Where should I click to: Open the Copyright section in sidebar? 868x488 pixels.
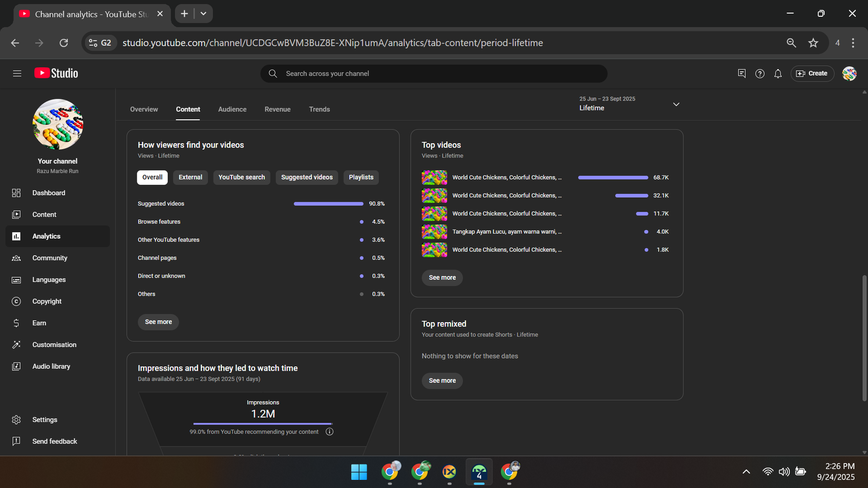click(47, 301)
